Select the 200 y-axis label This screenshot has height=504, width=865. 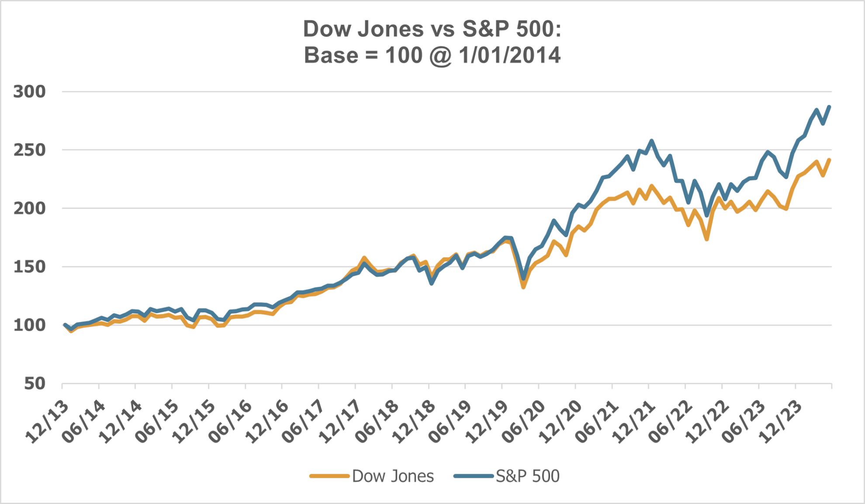click(x=30, y=208)
